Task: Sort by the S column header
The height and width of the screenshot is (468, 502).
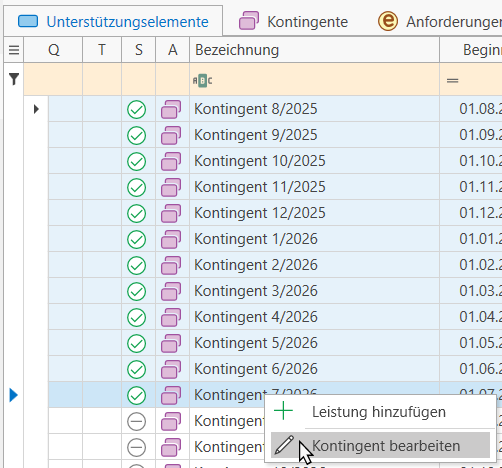Action: pyautogui.click(x=139, y=50)
